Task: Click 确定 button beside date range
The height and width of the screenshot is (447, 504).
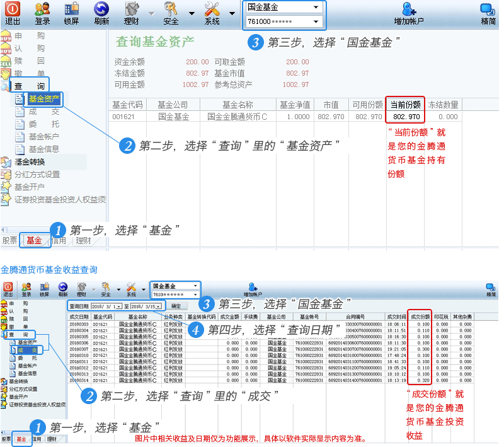Action: pos(176,306)
